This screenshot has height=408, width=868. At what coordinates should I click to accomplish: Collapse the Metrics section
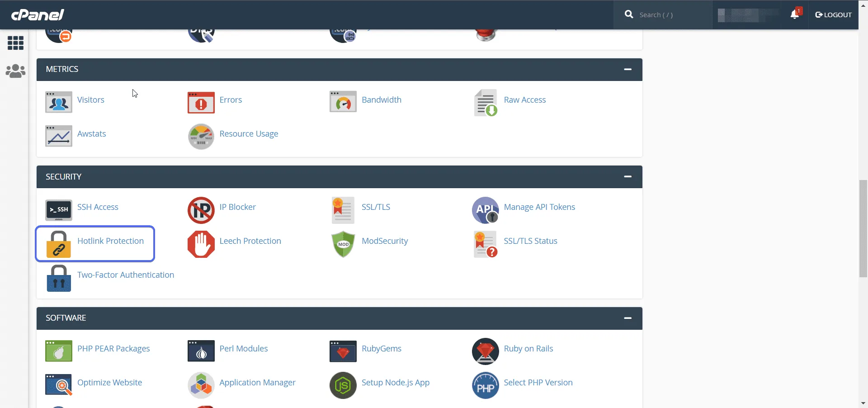pos(627,69)
